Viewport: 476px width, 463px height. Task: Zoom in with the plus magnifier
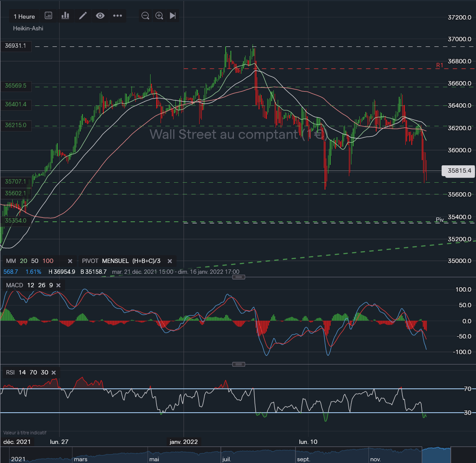pyautogui.click(x=159, y=16)
